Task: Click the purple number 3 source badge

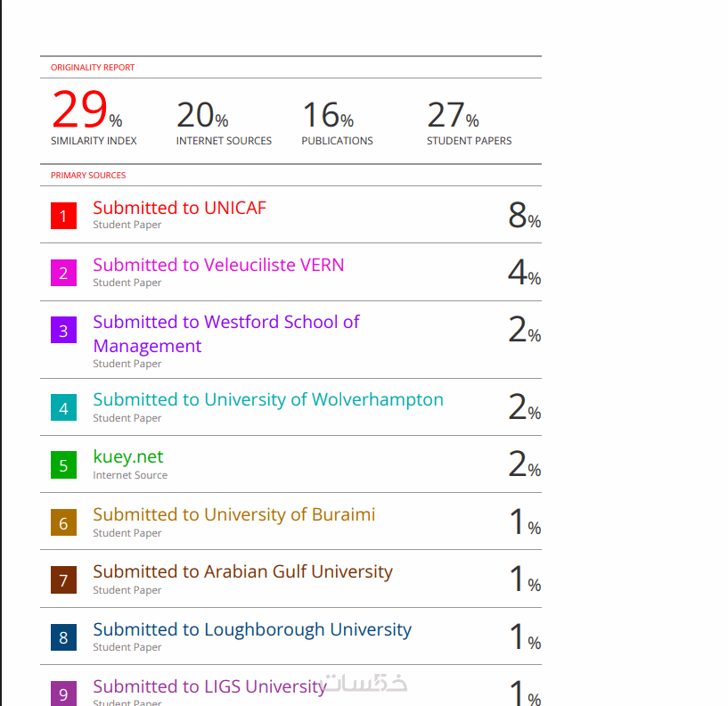Action: coord(63,331)
